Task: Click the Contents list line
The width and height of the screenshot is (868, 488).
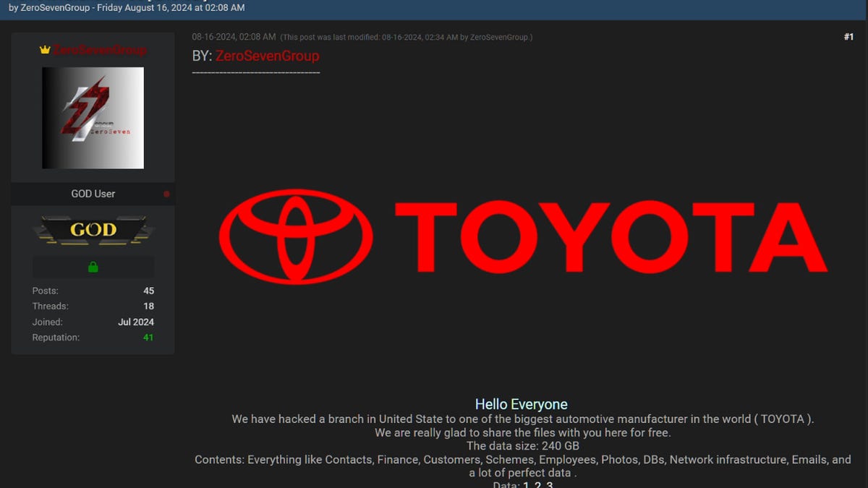Action: point(523,466)
